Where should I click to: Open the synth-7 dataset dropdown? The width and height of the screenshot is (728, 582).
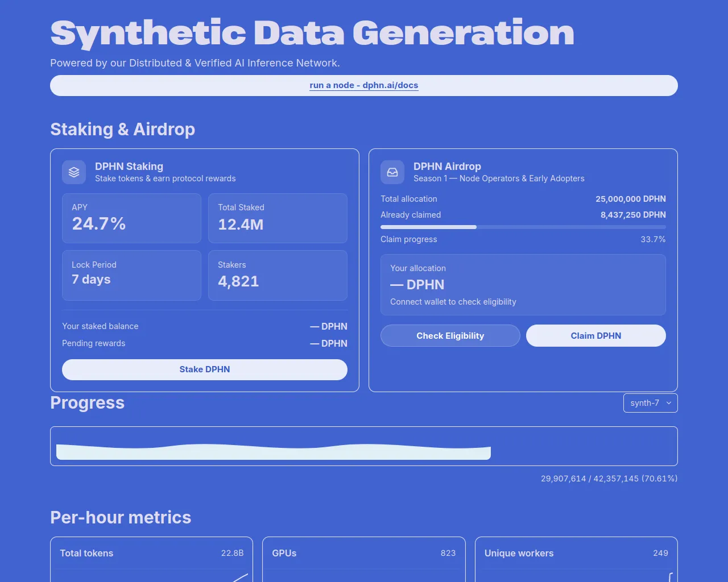(651, 403)
